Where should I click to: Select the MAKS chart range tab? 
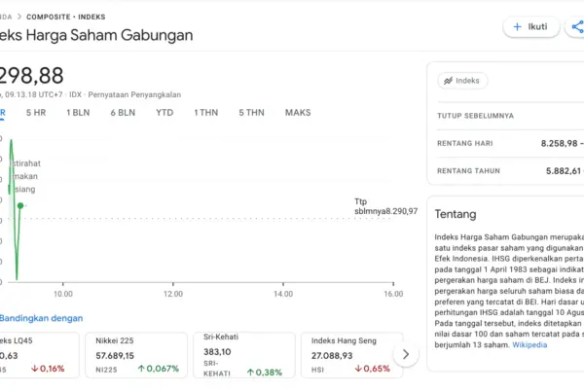(298, 113)
